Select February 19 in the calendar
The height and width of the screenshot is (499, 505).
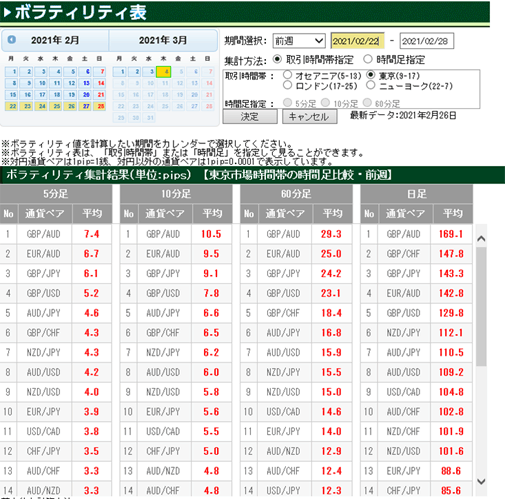click(x=70, y=95)
